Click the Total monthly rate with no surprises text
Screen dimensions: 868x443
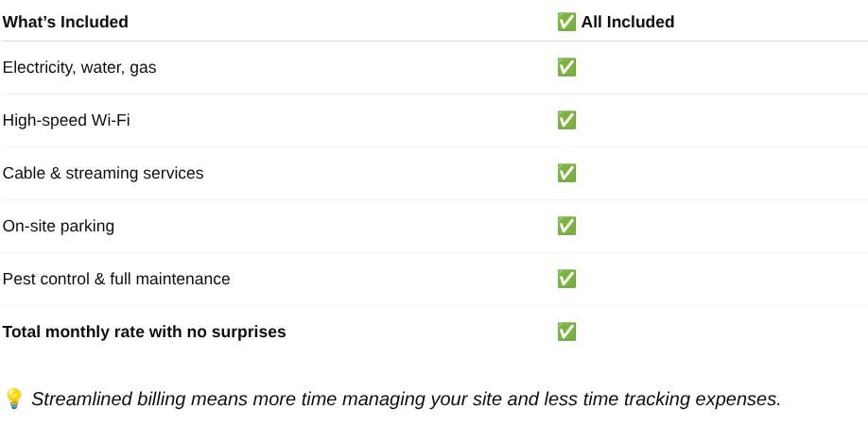point(145,332)
